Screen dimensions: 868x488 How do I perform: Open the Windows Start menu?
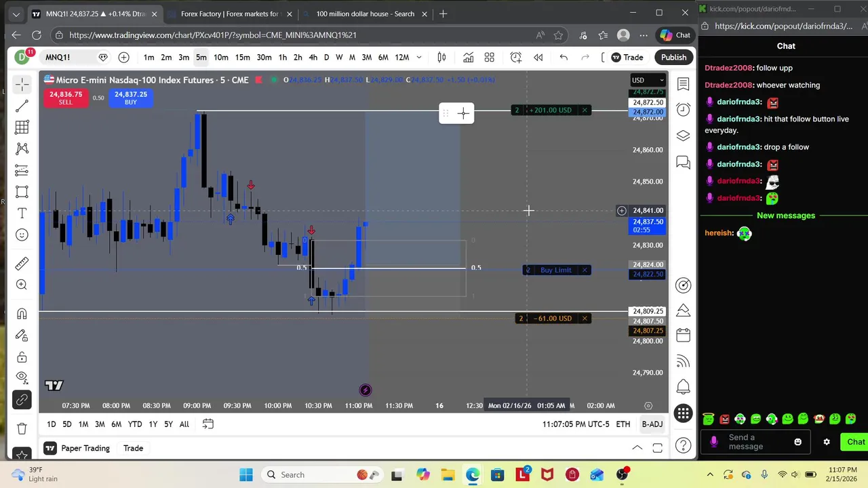245,474
